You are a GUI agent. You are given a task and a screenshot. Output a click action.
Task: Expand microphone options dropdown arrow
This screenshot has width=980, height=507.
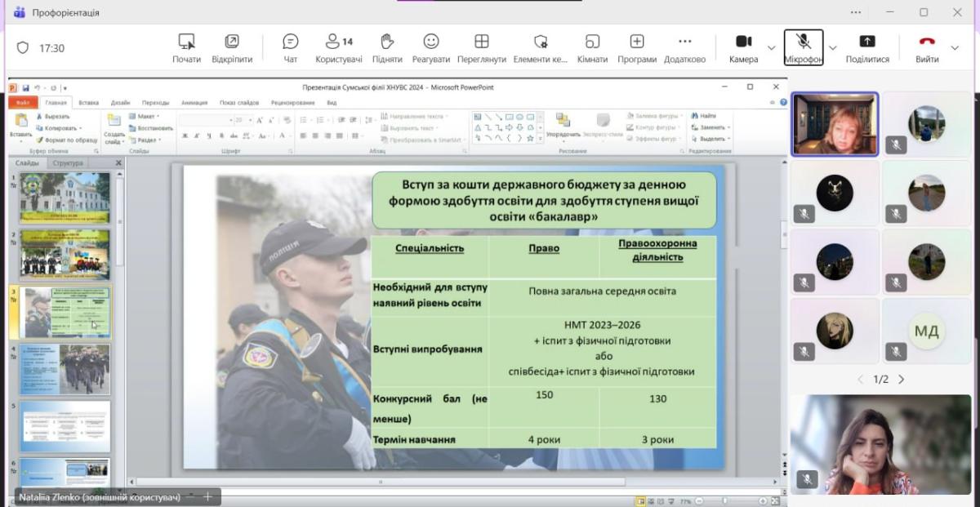(x=833, y=48)
